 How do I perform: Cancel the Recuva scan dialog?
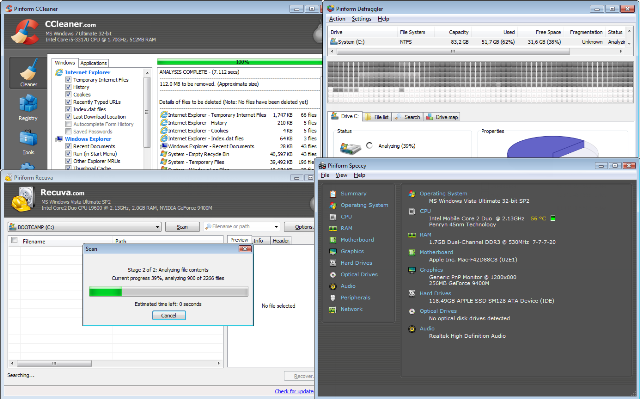pos(169,315)
